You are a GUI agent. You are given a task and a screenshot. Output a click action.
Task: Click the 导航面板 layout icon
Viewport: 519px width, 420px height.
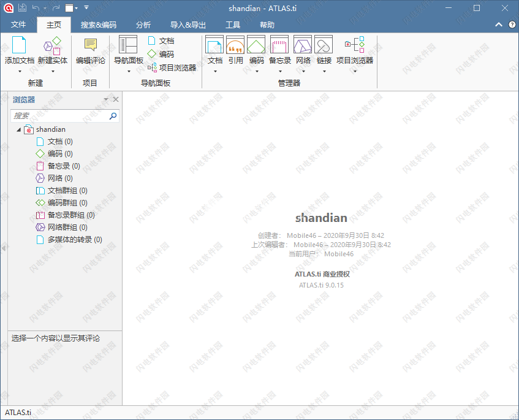(x=128, y=44)
